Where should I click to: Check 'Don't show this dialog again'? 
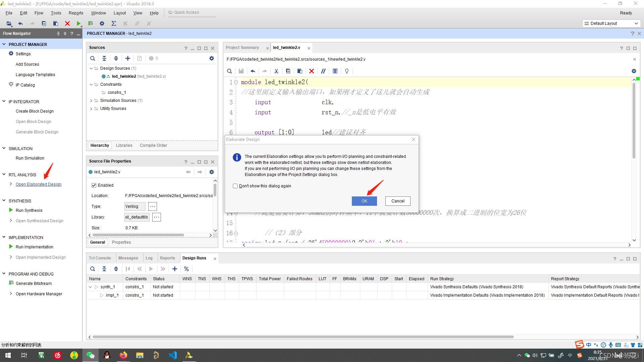click(x=235, y=186)
